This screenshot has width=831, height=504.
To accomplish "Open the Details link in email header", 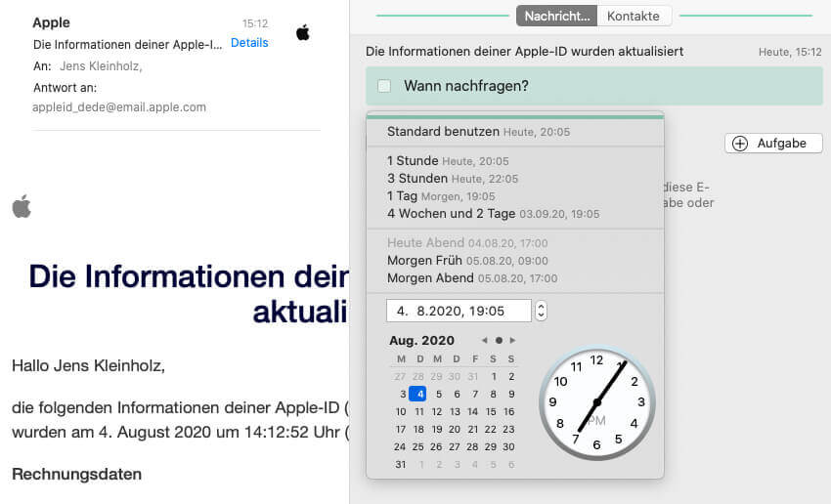I will [249, 43].
